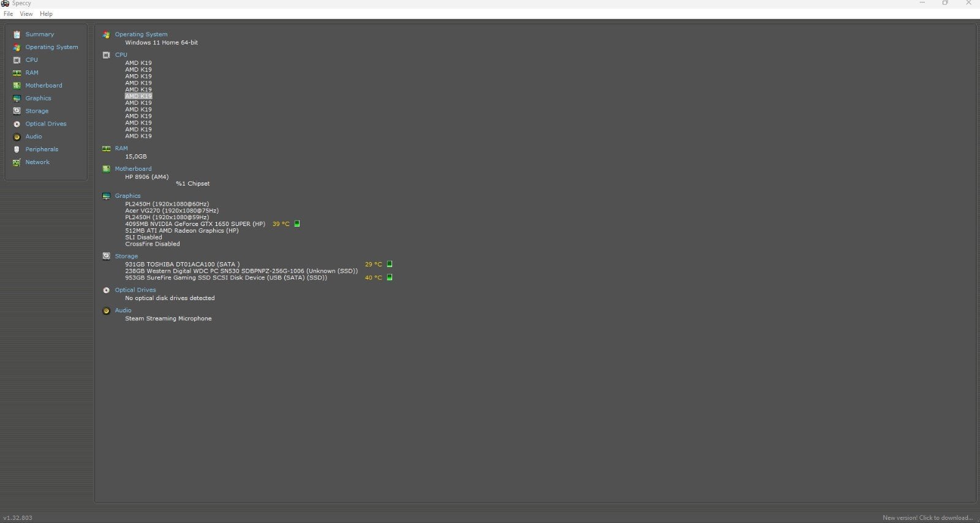Click the green temperature indicator for SureFire SSD
The width and height of the screenshot is (980, 523).
point(390,277)
